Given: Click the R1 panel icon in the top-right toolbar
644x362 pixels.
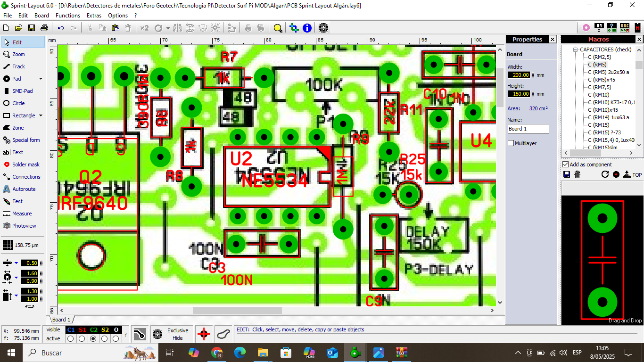Looking at the screenshot, I should click(x=599, y=27).
